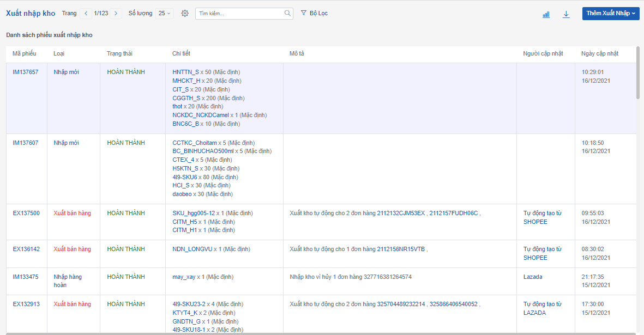Open order link 2112156NR15VTB
The height and width of the screenshot is (335, 644).
[401, 249]
